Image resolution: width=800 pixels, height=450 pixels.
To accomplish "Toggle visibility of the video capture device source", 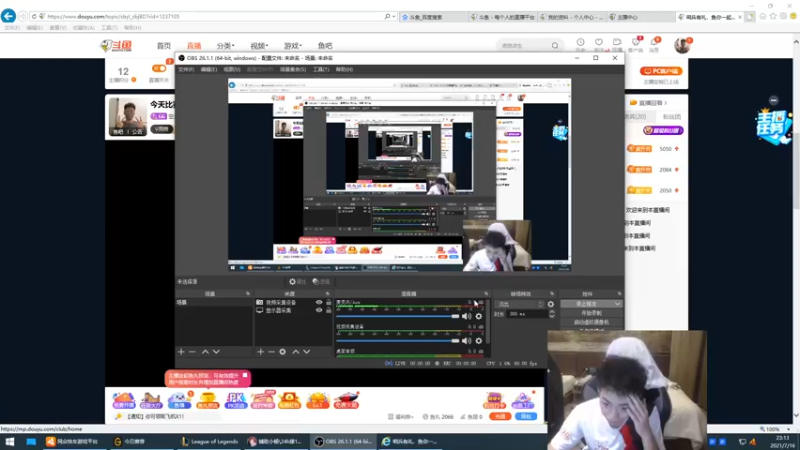I will click(319, 302).
